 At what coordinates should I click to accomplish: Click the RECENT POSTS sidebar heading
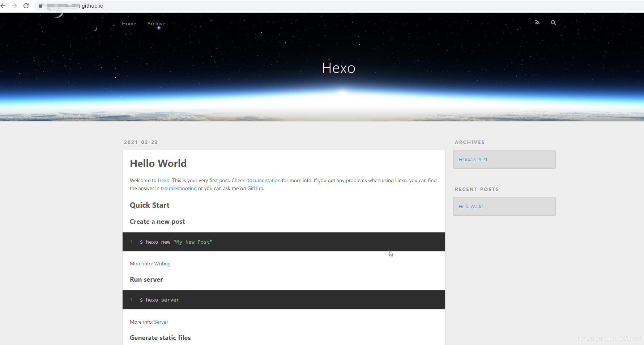coord(477,189)
